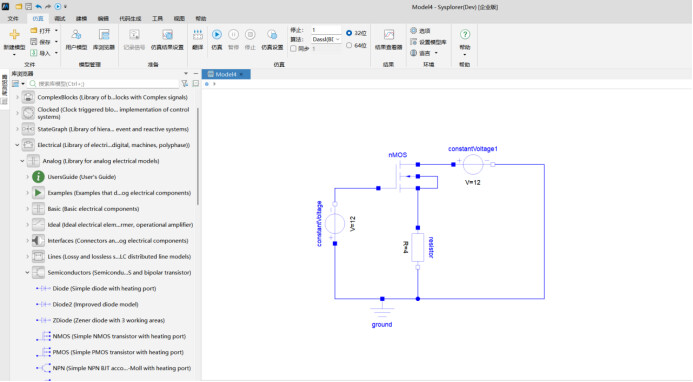Image resolution: width=693 pixels, height=382 pixels.
Task: Switch to the 视图 (View) ribbon tab
Action: pyautogui.click(x=179, y=19)
